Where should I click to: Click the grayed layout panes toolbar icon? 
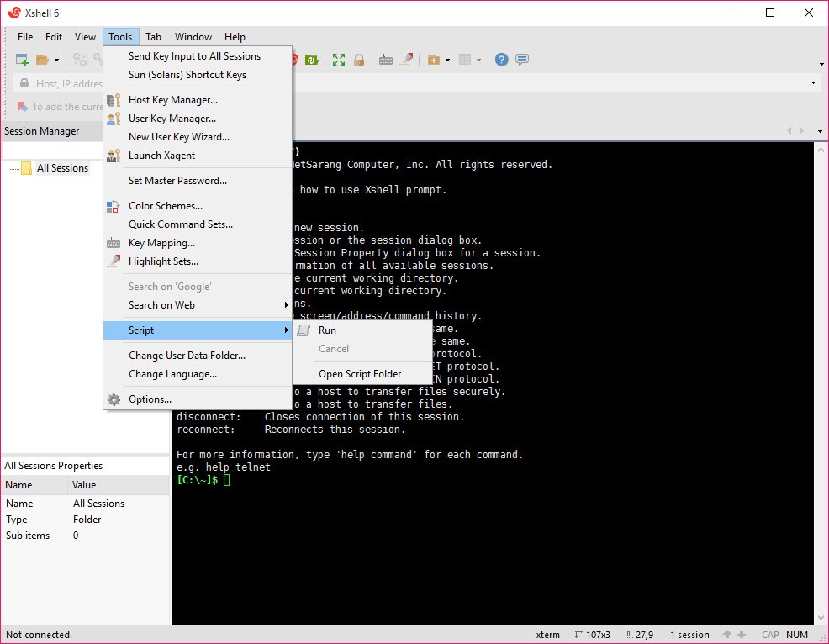point(465,60)
